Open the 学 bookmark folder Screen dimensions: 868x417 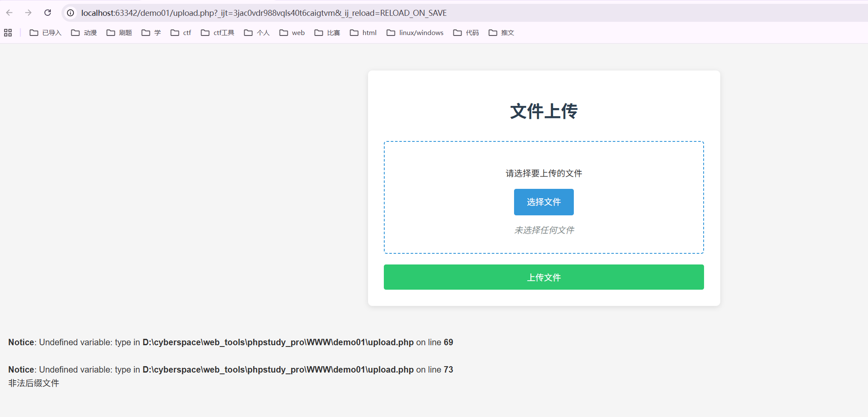pos(151,32)
